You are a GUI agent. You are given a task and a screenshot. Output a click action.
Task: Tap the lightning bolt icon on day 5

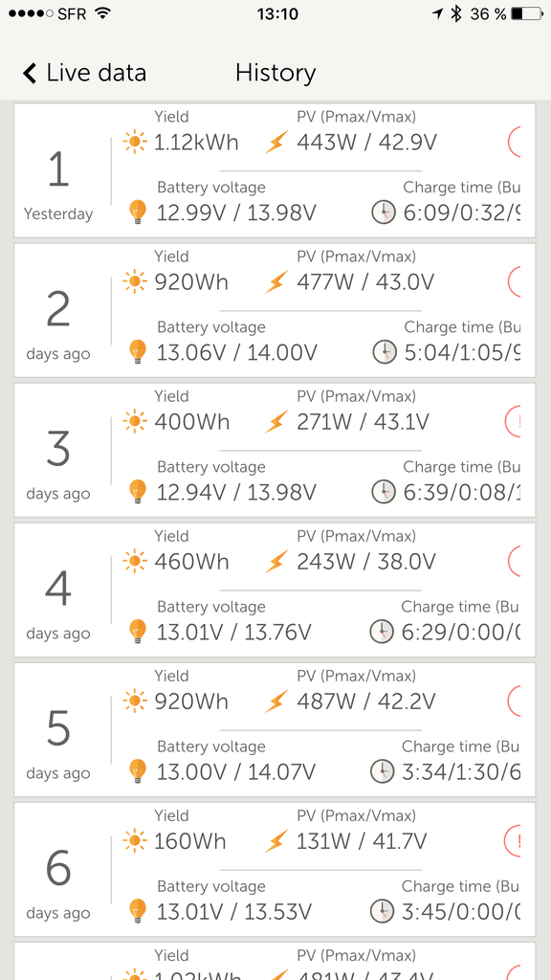[276, 702]
